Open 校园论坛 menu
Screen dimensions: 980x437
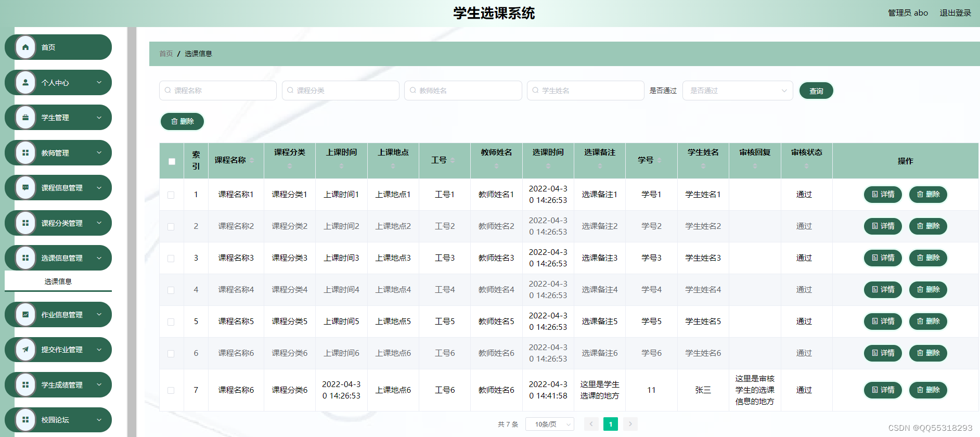pos(58,419)
